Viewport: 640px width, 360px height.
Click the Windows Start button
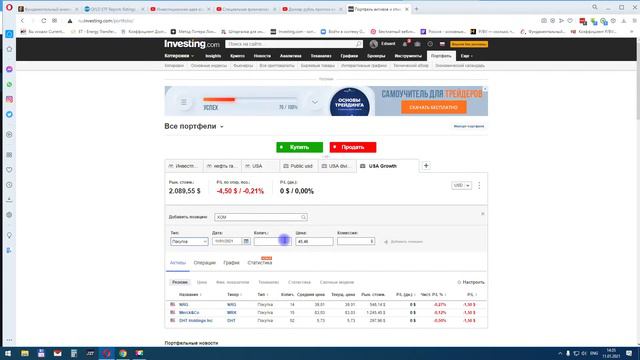tap(8, 353)
